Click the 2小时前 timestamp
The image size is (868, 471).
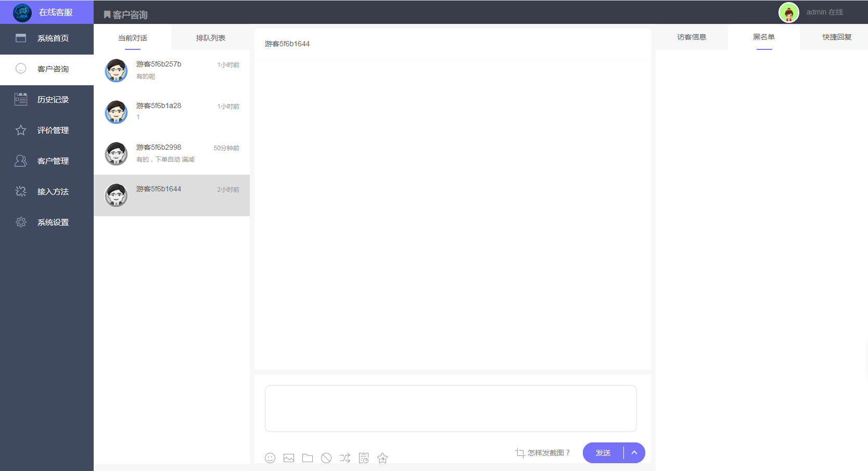tap(228, 190)
